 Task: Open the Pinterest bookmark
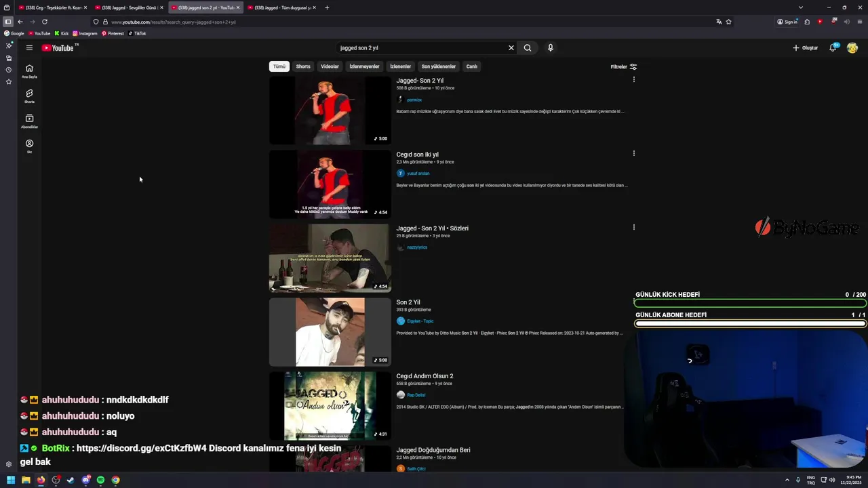(x=113, y=33)
